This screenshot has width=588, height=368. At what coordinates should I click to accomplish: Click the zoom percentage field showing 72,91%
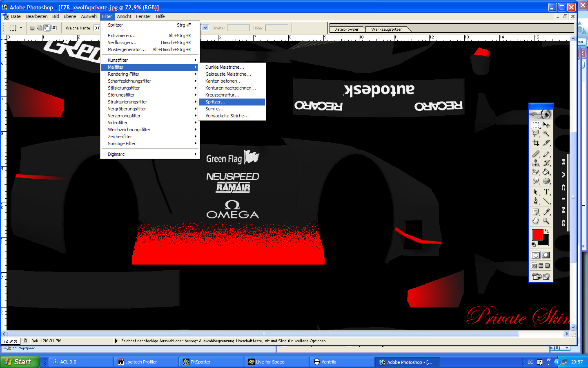(11, 341)
